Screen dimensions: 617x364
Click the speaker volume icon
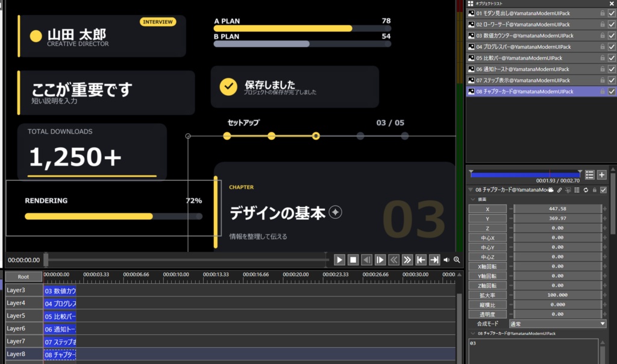pos(446,260)
